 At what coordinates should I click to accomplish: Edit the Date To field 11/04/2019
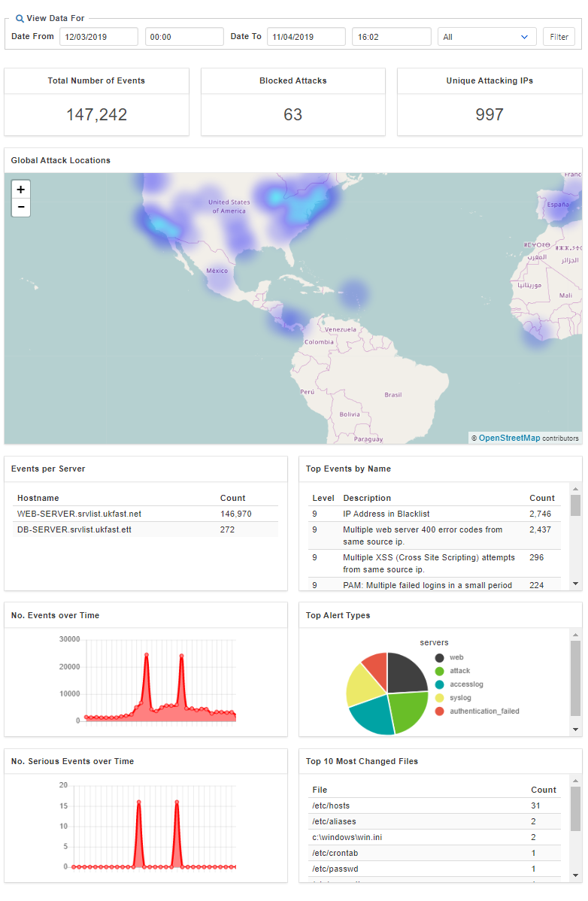306,37
